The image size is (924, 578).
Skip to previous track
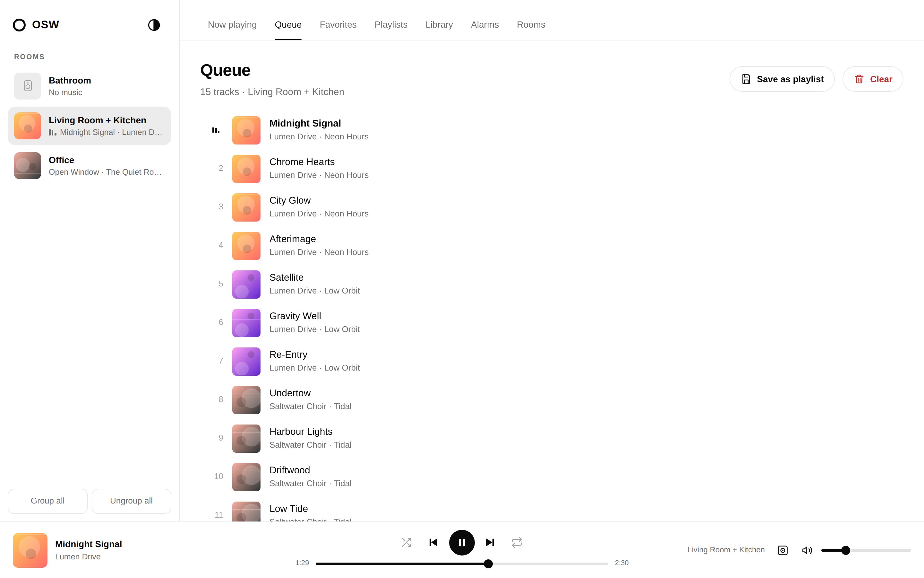point(433,542)
